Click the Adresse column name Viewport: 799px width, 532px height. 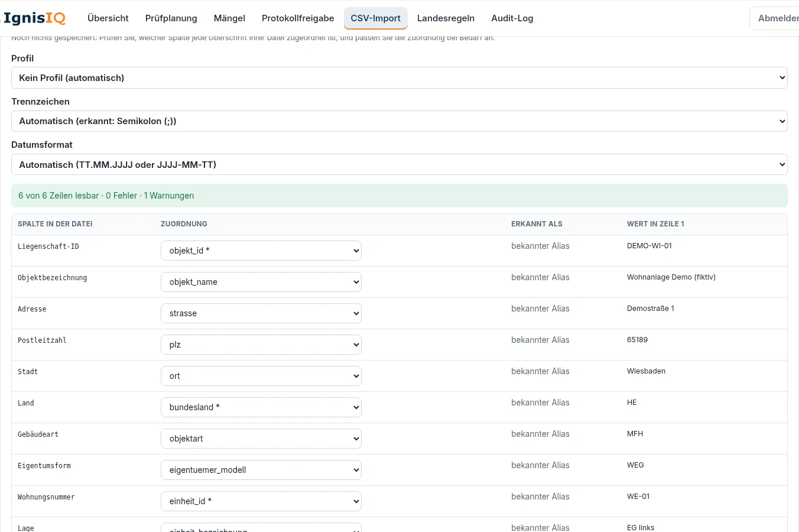point(32,309)
